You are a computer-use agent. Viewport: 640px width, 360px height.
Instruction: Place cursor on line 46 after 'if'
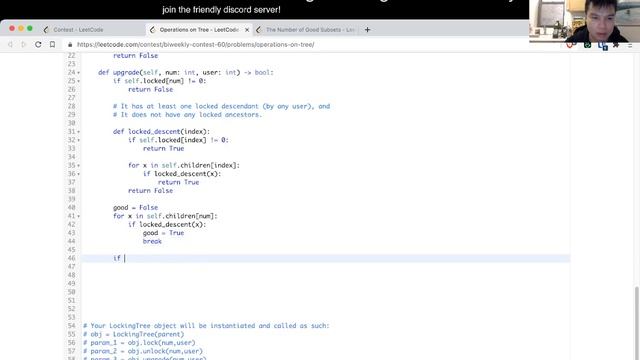coord(125,258)
